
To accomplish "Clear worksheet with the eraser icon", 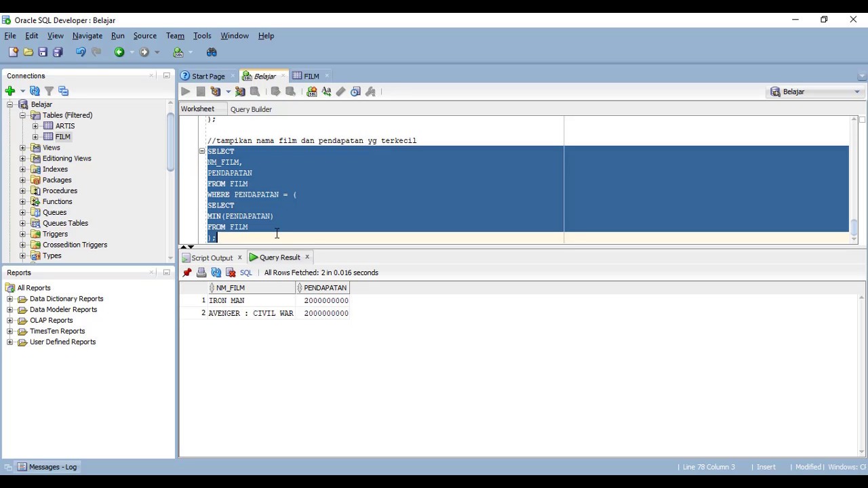I will click(x=341, y=91).
